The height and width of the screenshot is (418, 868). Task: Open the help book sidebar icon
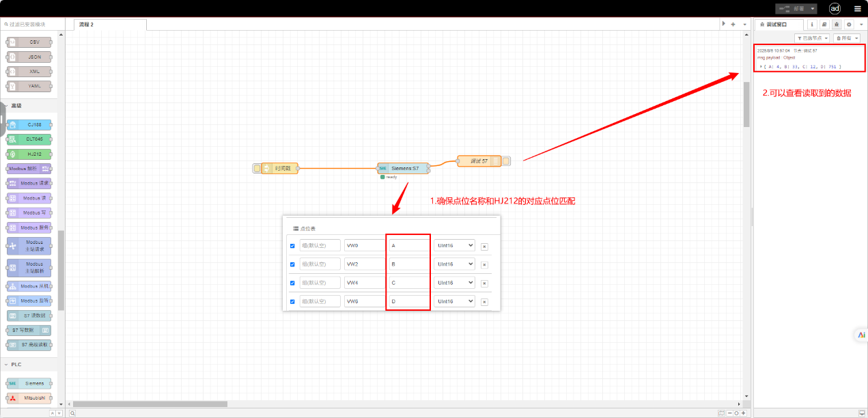824,24
